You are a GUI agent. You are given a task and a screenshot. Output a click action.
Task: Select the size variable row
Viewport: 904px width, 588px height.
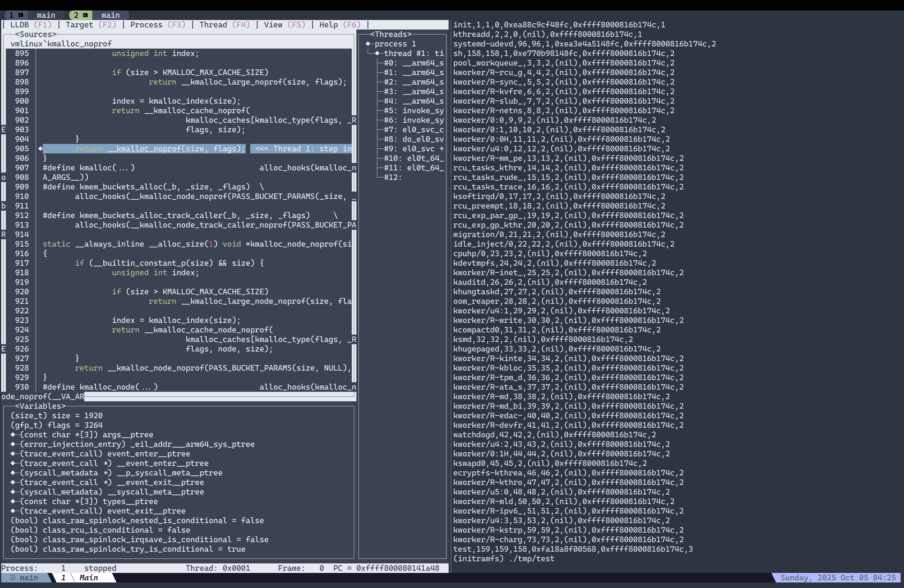(56, 415)
